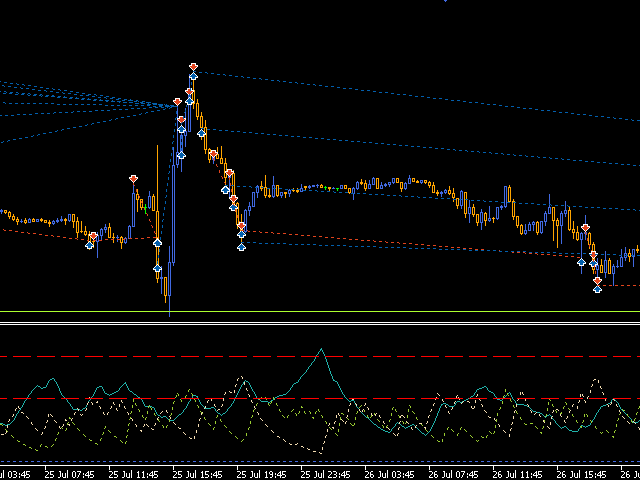Viewport: 640px width, 480px height.
Task: Select the solid green horizontal price line
Action: [320, 311]
